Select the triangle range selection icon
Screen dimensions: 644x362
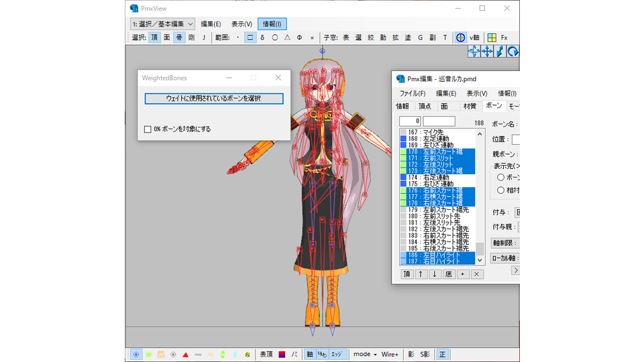tap(287, 38)
